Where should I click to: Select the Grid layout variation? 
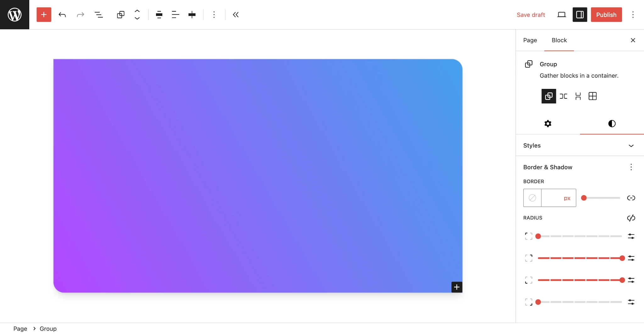[x=593, y=96]
